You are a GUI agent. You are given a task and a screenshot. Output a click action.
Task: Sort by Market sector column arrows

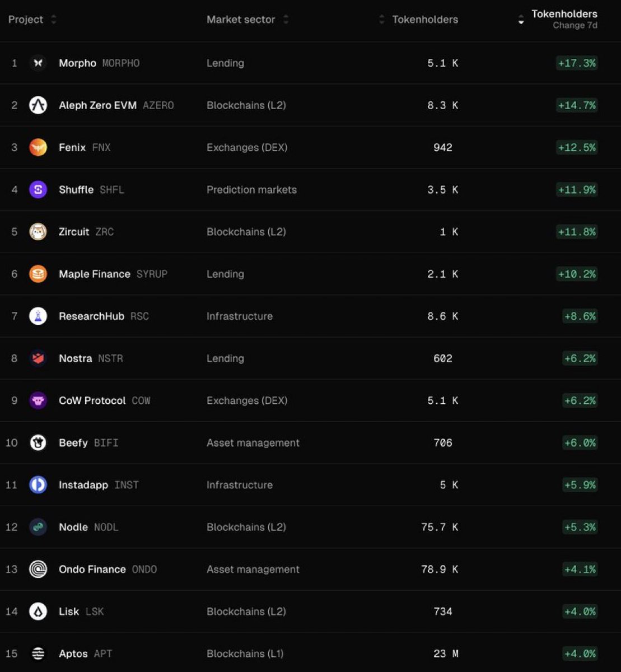[x=286, y=20]
